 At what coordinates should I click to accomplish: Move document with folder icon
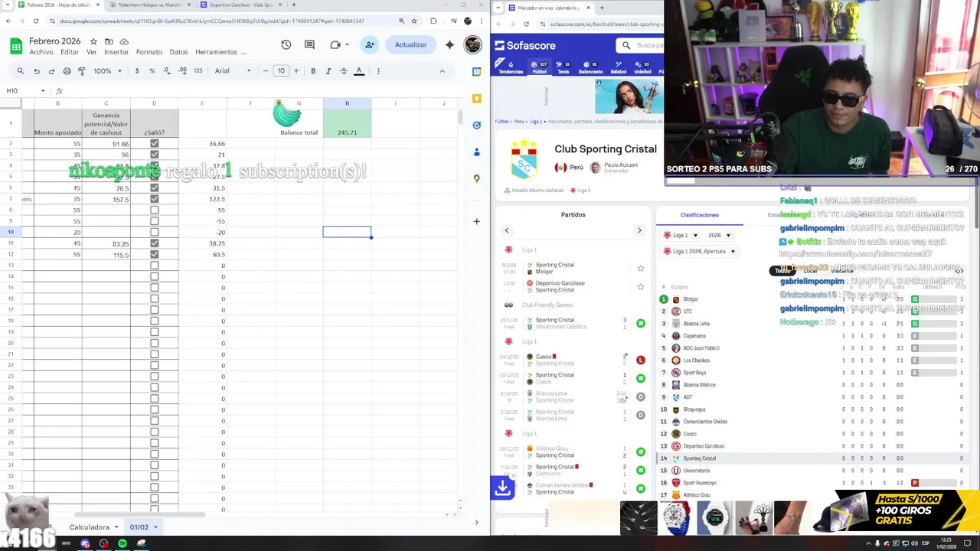109,41
